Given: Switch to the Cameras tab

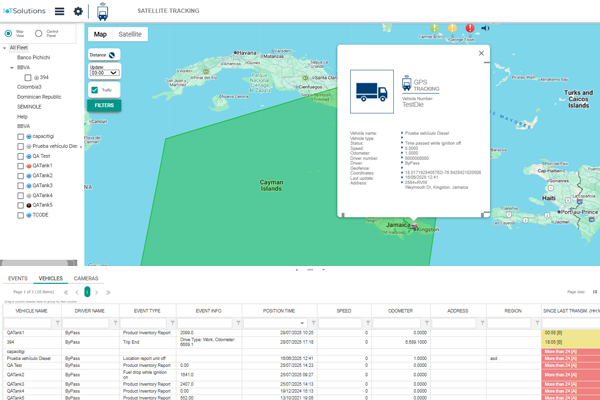Looking at the screenshot, I should click(x=86, y=278).
